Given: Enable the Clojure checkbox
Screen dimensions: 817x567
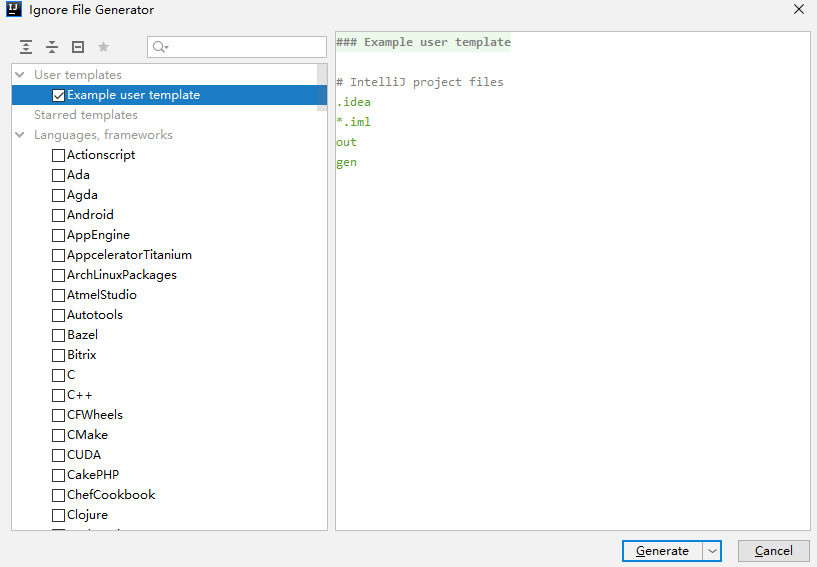Looking at the screenshot, I should click(58, 515).
